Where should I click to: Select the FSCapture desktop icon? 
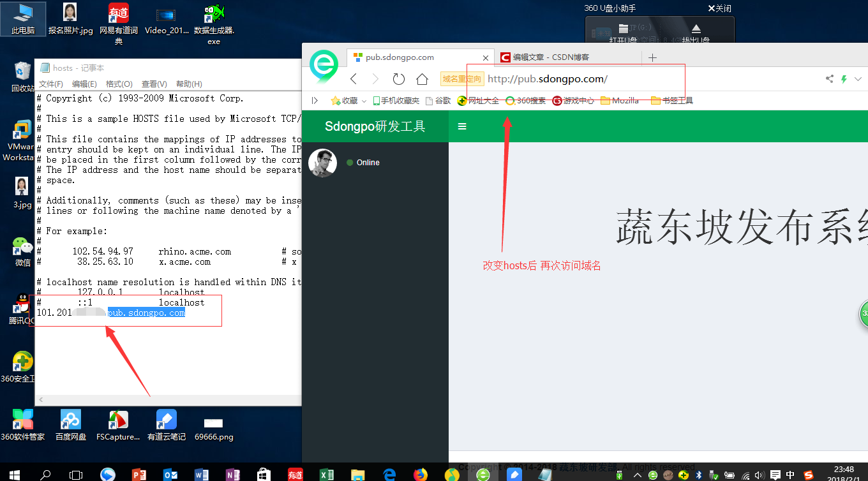(x=118, y=425)
